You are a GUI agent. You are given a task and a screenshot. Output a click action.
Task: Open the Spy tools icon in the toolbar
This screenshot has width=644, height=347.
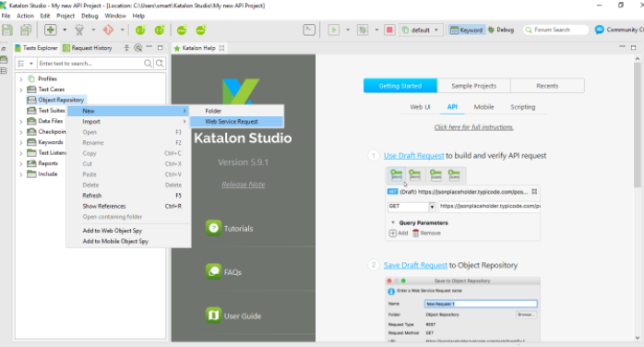pos(79,30)
